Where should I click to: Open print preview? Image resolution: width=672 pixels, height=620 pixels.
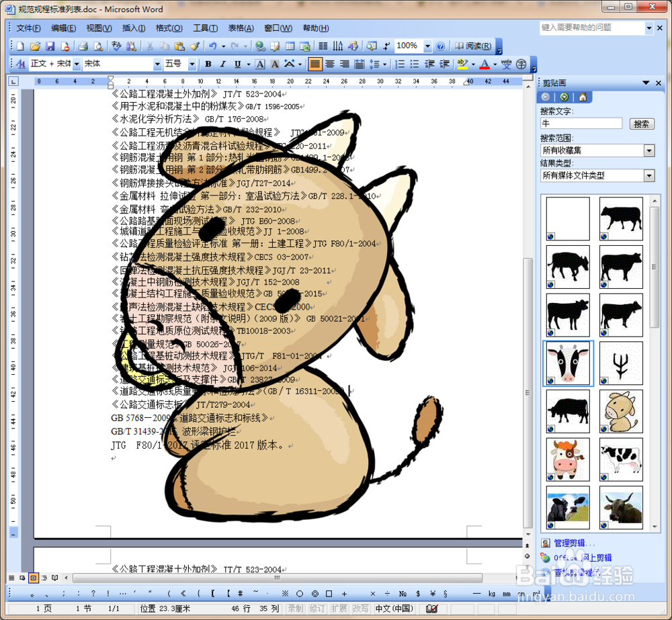pyautogui.click(x=98, y=46)
